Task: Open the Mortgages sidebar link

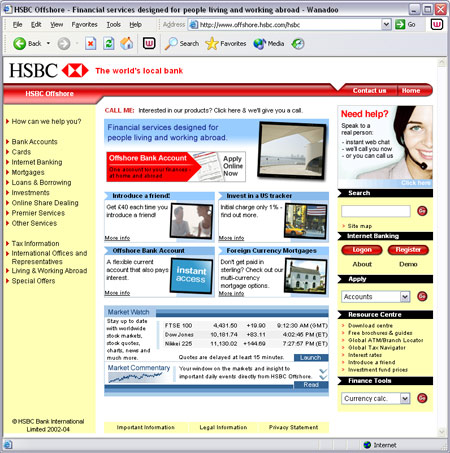Action: pyautogui.click(x=28, y=172)
